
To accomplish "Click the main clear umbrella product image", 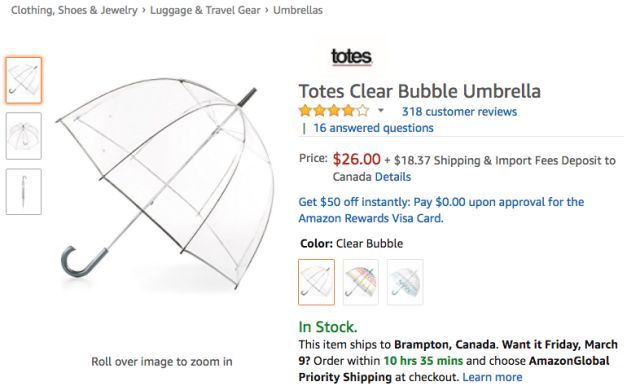I will (165, 182).
